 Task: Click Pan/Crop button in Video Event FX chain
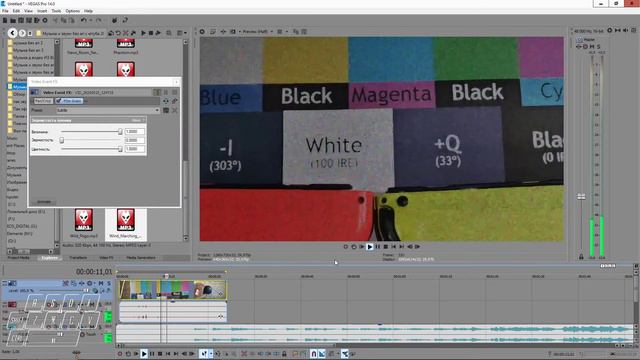(43, 101)
